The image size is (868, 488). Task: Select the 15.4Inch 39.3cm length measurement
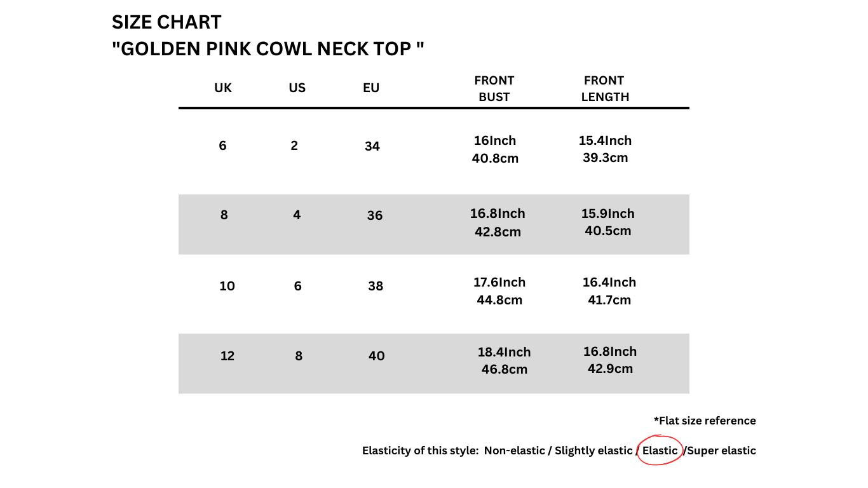click(605, 149)
